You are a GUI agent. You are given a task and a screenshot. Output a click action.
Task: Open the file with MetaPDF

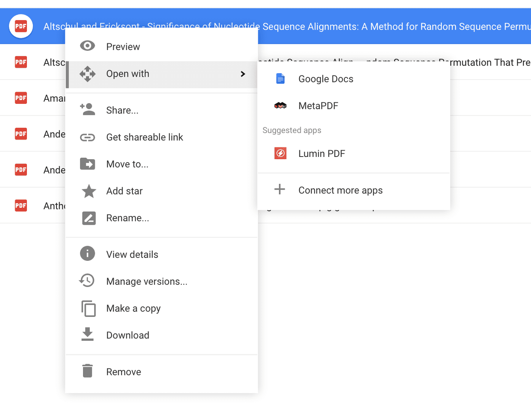(x=318, y=105)
